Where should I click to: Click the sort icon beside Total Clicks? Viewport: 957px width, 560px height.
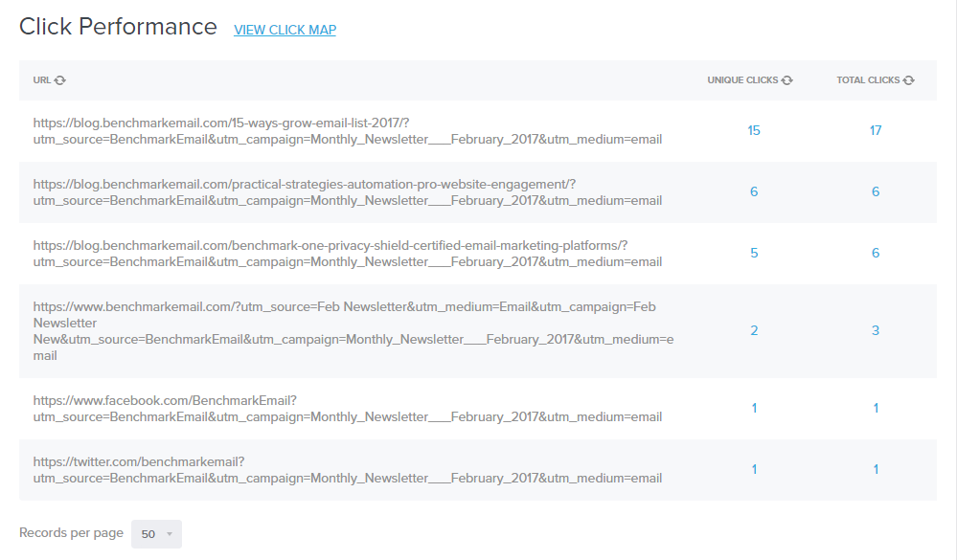(908, 80)
